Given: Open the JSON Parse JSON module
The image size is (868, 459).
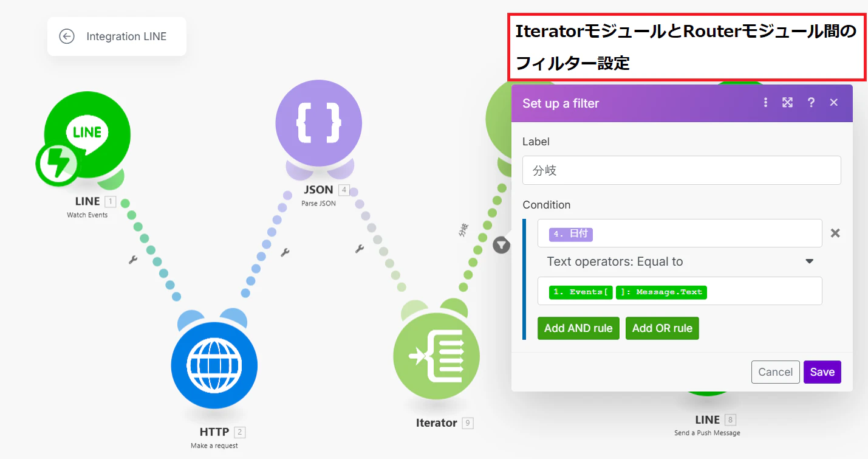Looking at the screenshot, I should (x=319, y=123).
